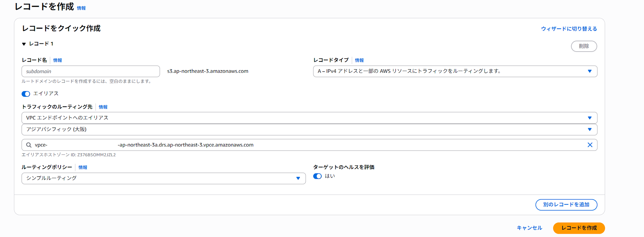
Task: Open 情報 link beside レコード名
Action: tap(58, 60)
